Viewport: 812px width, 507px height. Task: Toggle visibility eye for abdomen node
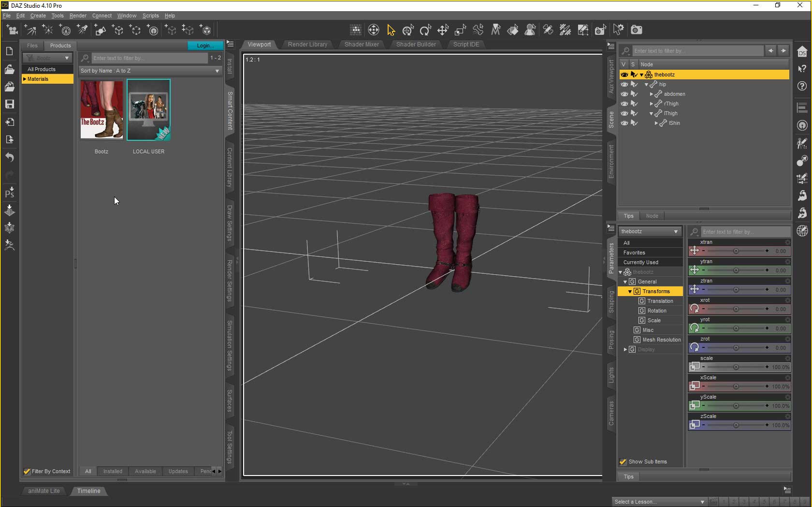[624, 94]
